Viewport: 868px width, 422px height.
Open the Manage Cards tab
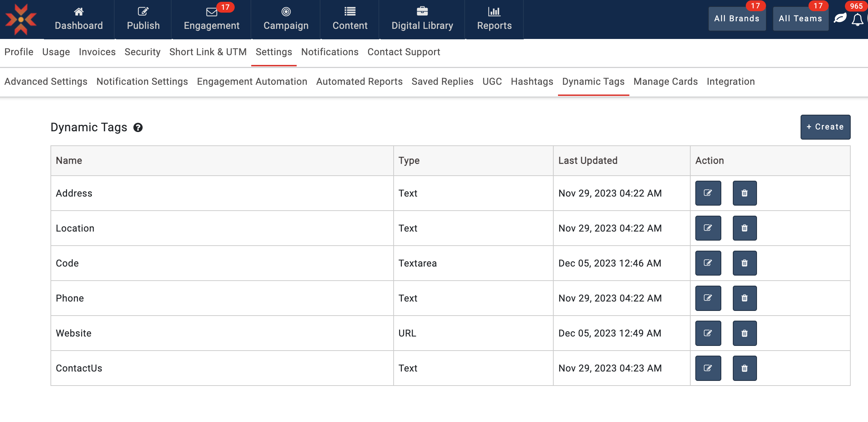665,82
